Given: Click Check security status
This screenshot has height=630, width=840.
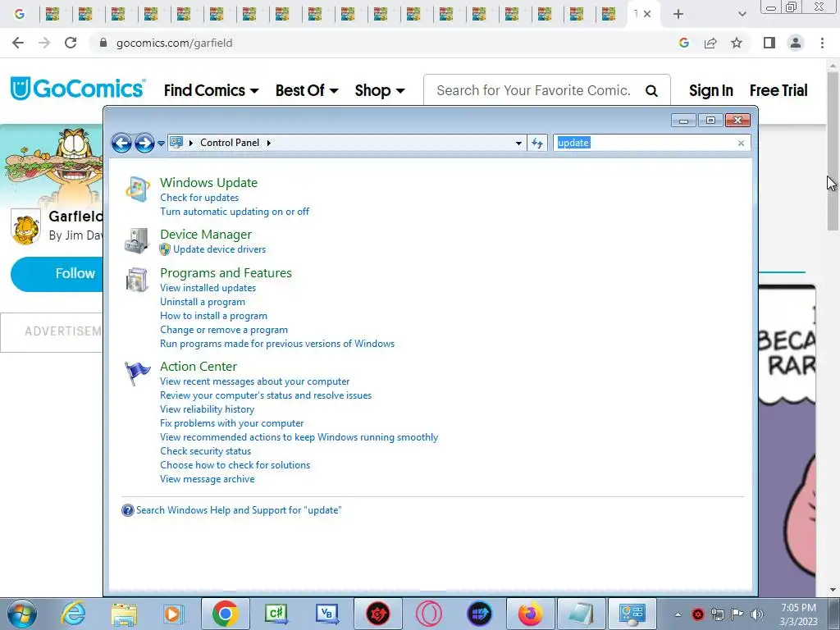Looking at the screenshot, I should (205, 451).
